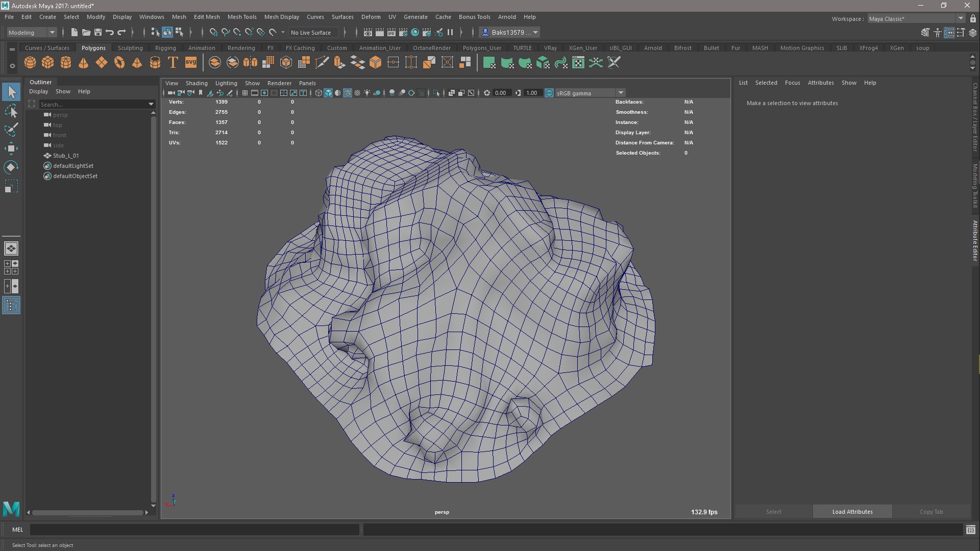Select defaultLightSet in the Outliner
980x551 pixels.
pyautogui.click(x=73, y=166)
